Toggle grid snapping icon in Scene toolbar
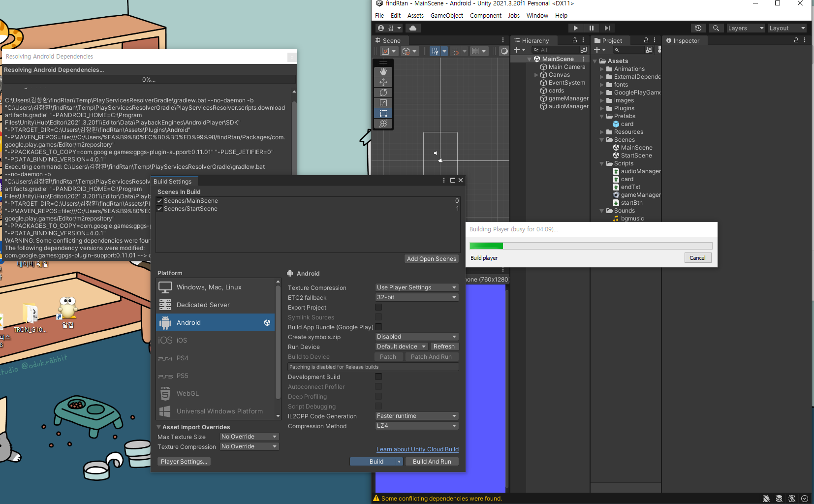 [455, 51]
